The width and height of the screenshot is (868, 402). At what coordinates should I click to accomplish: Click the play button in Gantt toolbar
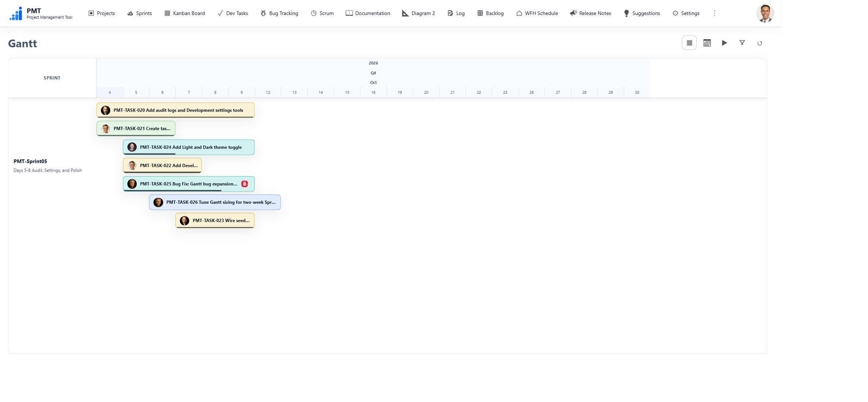click(724, 43)
